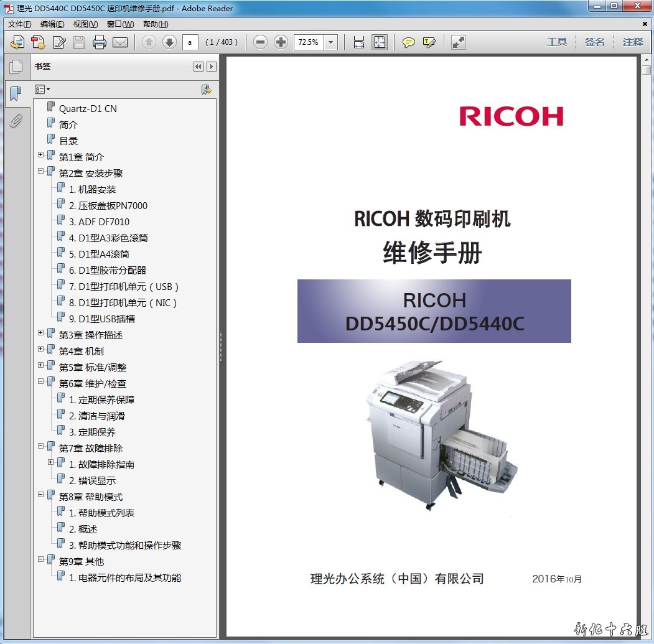Click the page number input field
The width and height of the screenshot is (654, 644).
(190, 42)
